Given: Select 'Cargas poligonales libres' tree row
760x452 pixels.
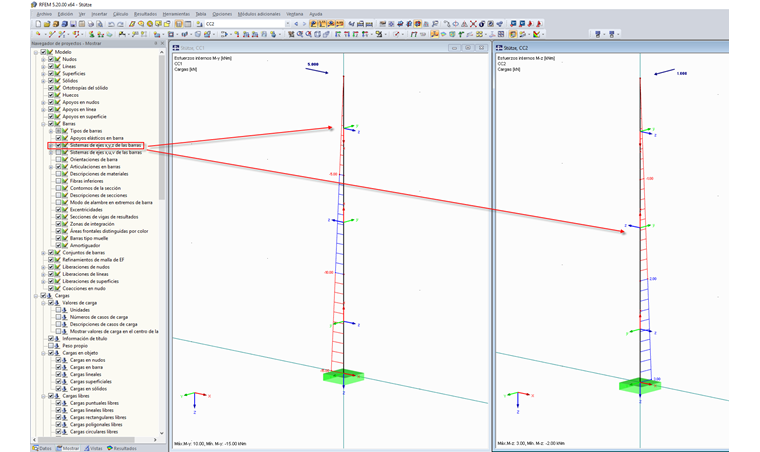Looking at the screenshot, I should tap(96, 424).
